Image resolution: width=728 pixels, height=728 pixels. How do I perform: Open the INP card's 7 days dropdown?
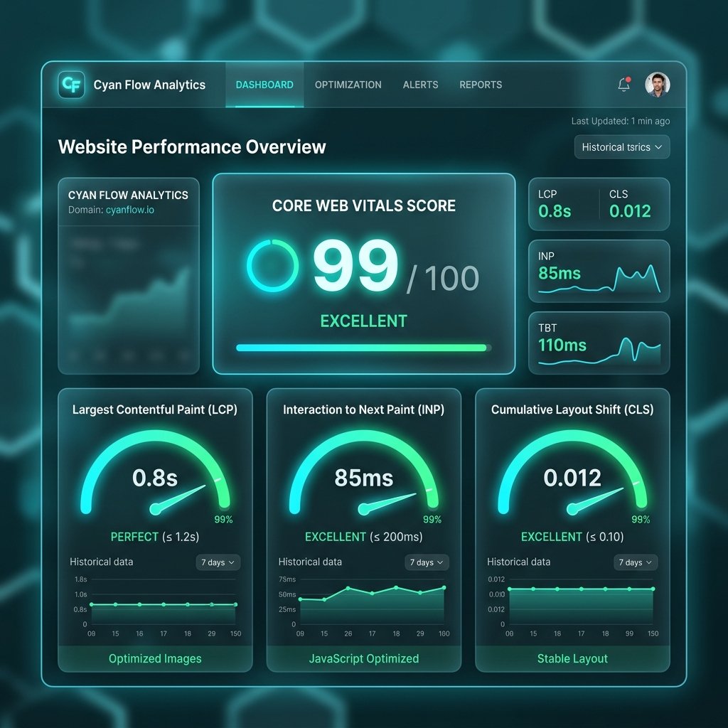[427, 562]
